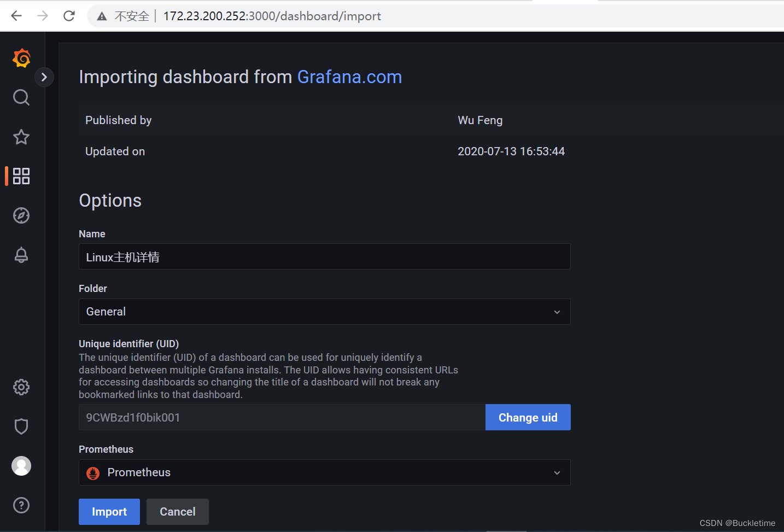Open the Help question mark icon
Screen dimensions: 784x532
21,505
